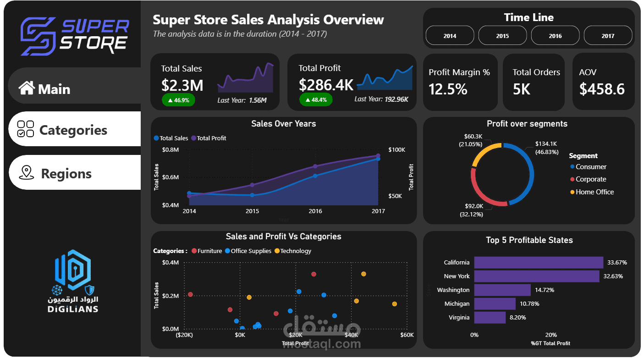This screenshot has width=644, height=358.
Task: Click the California profit bar
Action: coord(539,262)
